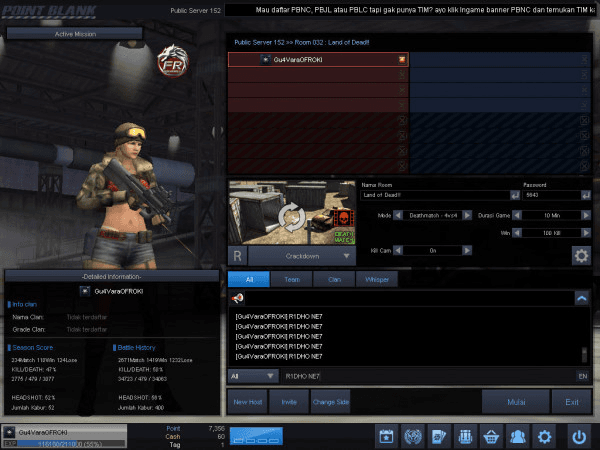Click the Deathmatch skull badge on preview

(343, 219)
